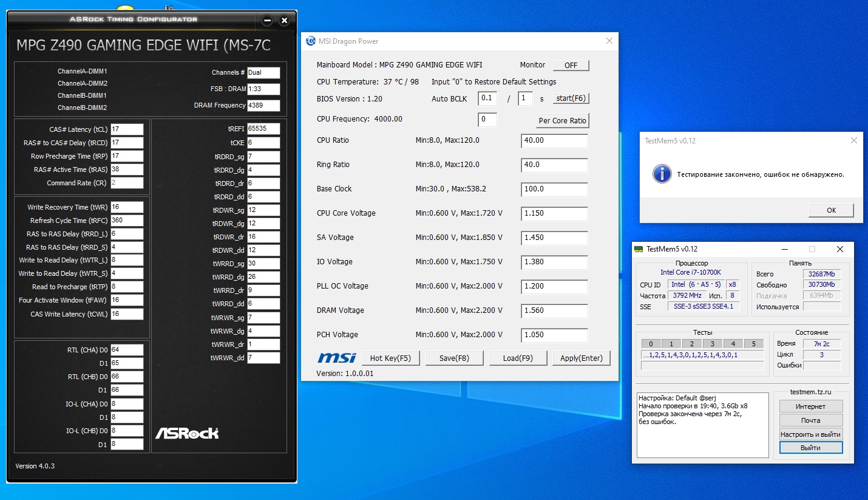This screenshot has width=868, height=500.
Task: Click the Настроить и выйти button
Action: tap(811, 434)
